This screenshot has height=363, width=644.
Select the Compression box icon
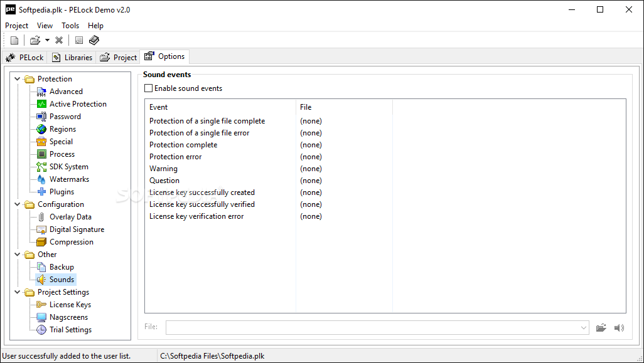click(41, 242)
